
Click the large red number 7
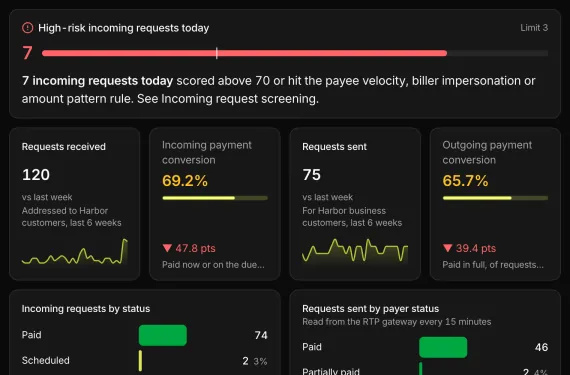pyautogui.click(x=27, y=53)
